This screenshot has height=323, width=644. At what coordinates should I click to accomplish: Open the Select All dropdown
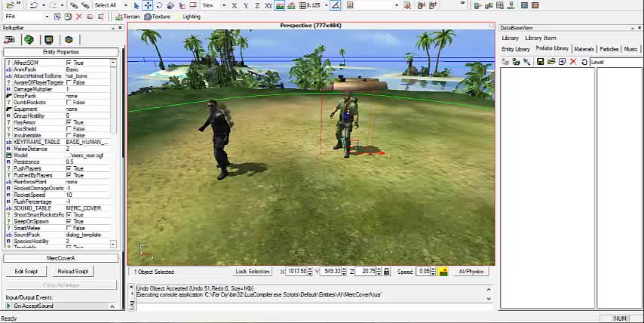[x=125, y=5]
